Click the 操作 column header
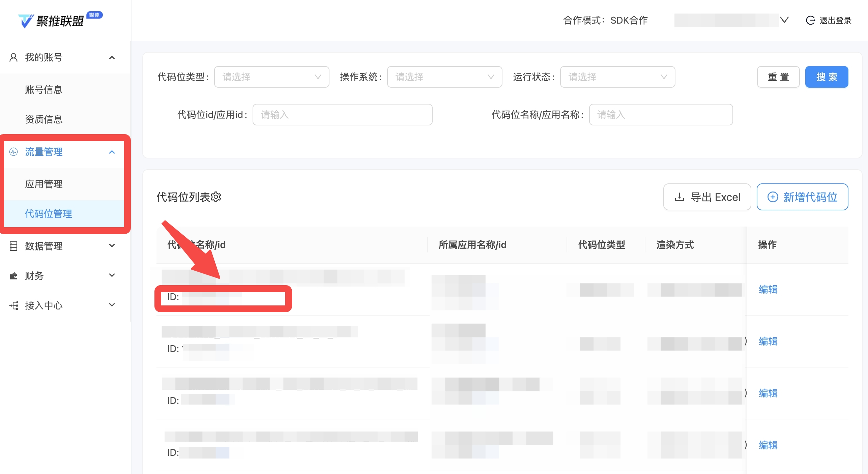The image size is (868, 474). point(767,245)
